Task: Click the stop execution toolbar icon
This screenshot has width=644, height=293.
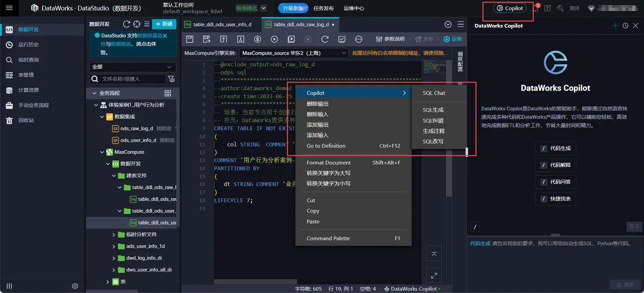Action: (x=308, y=39)
